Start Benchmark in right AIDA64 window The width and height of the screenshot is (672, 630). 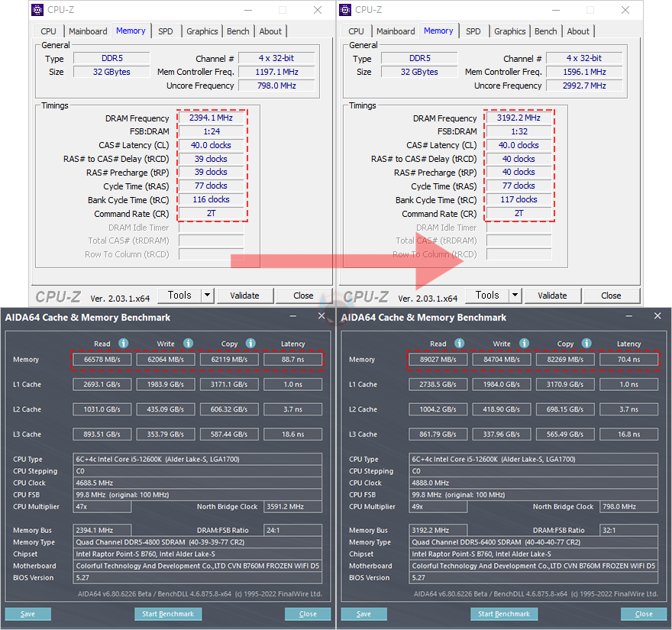click(x=504, y=614)
